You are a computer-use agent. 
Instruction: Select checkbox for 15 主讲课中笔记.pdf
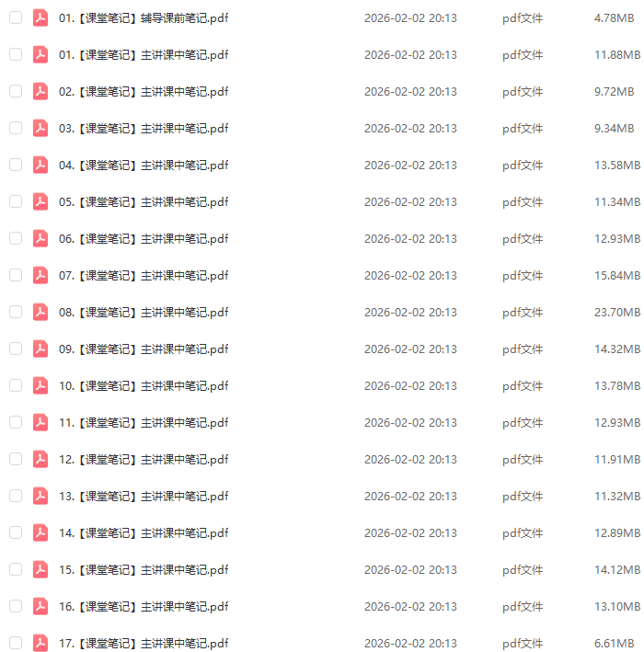point(16,569)
